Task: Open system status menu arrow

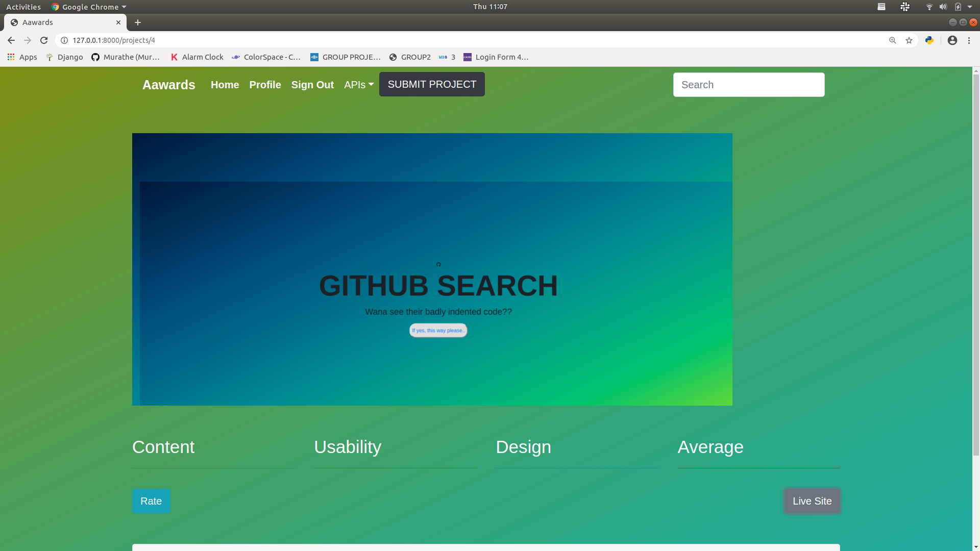Action: pos(970,7)
